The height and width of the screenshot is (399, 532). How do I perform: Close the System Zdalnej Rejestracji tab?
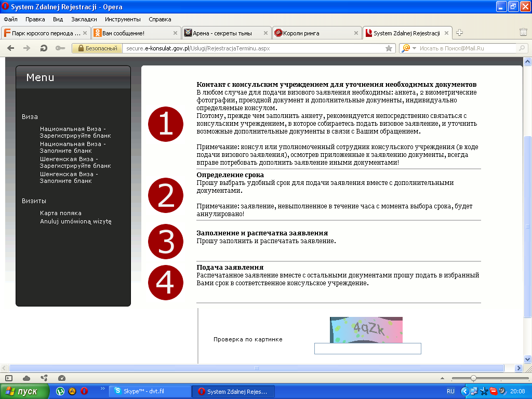pos(446,33)
